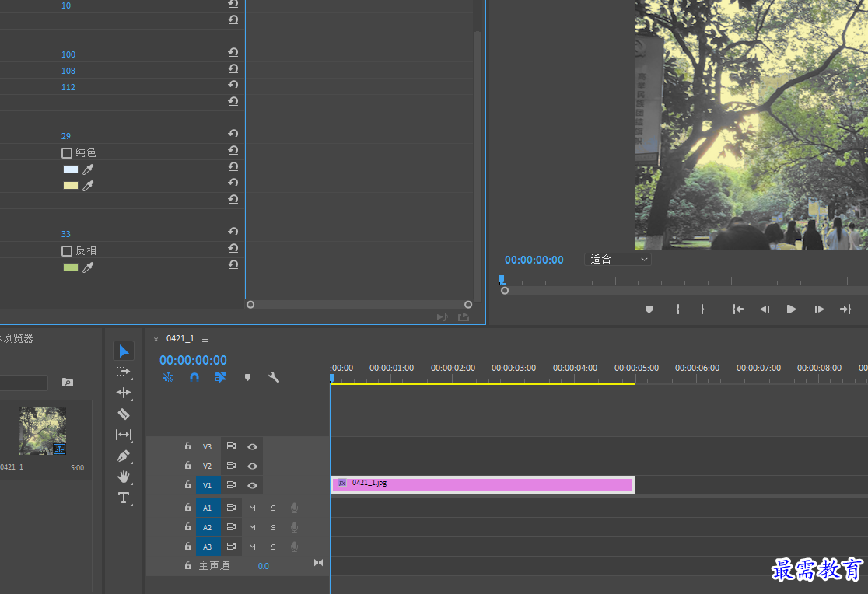Select the 0421_1 timeline tab
The image size is (868, 594).
point(180,338)
